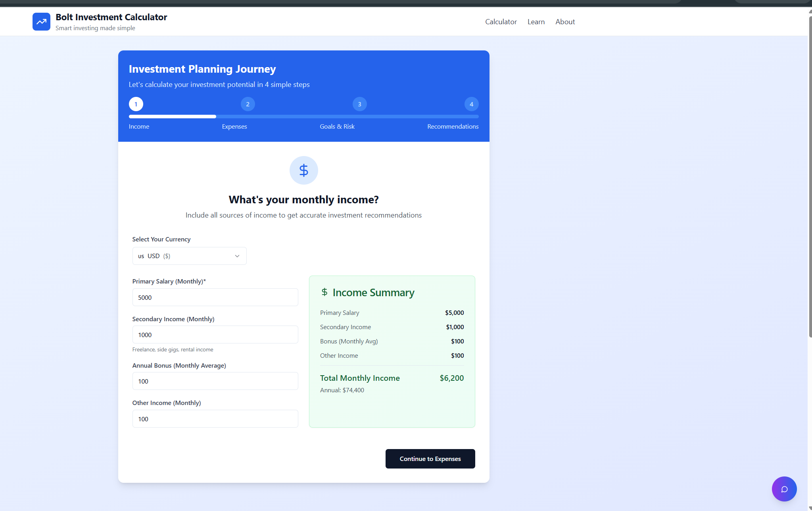Click the Income Summary dollar icon
Image resolution: width=812 pixels, height=511 pixels.
tap(324, 292)
